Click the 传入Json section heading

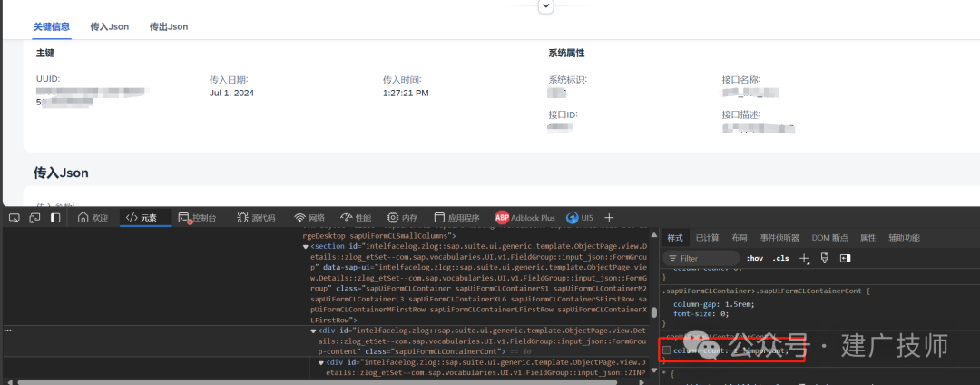click(61, 173)
